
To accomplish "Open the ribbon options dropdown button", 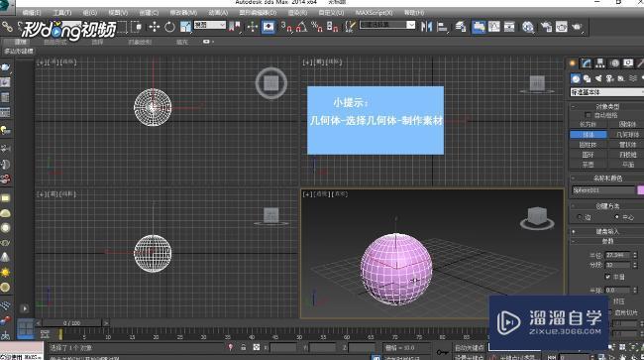I will 208,42.
